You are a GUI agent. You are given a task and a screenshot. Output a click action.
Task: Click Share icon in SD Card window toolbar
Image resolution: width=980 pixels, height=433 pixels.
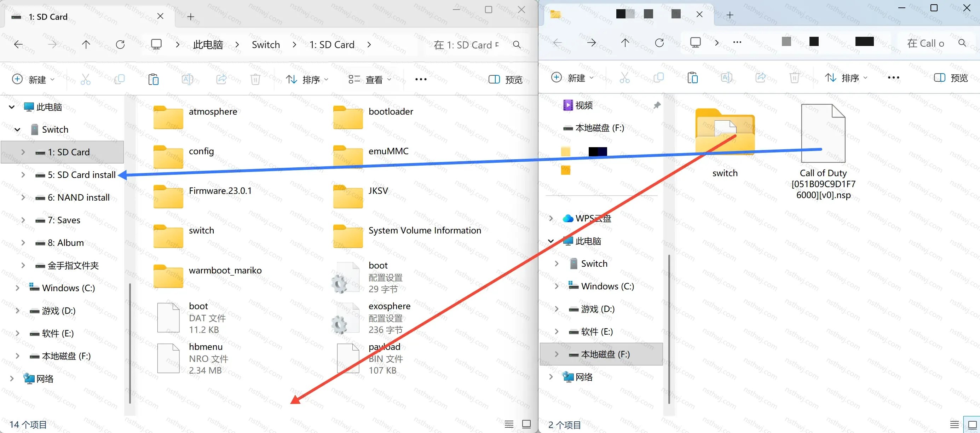221,79
